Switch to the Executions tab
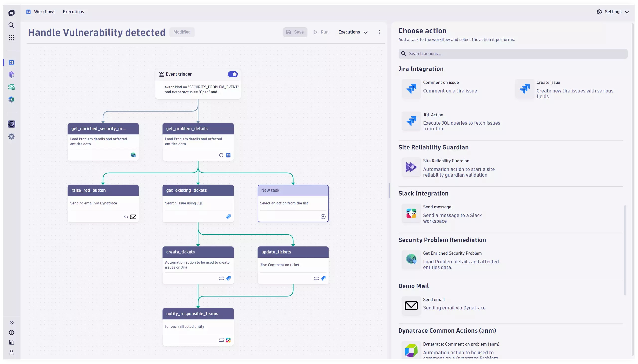This screenshot has height=364, width=638. 73,12
